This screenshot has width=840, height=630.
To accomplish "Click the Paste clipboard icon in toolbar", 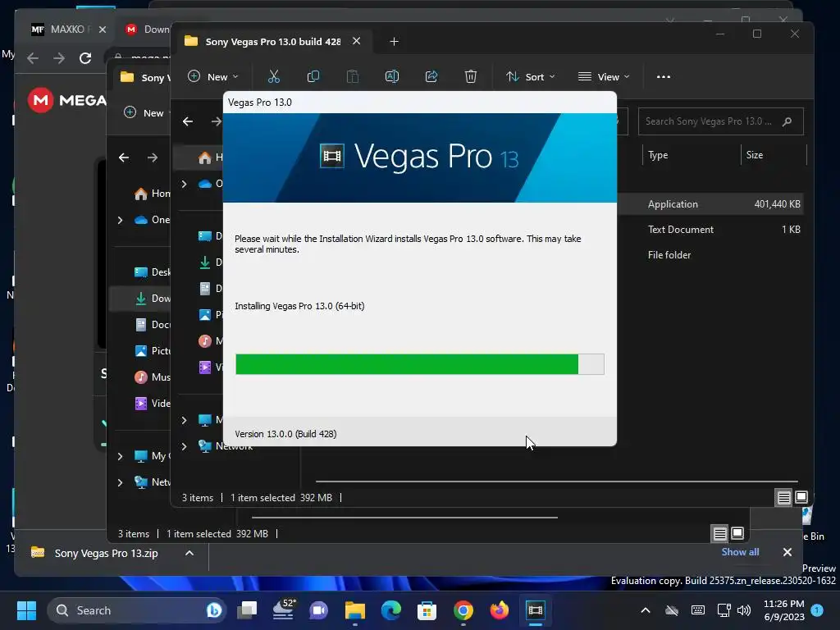I will tap(353, 76).
